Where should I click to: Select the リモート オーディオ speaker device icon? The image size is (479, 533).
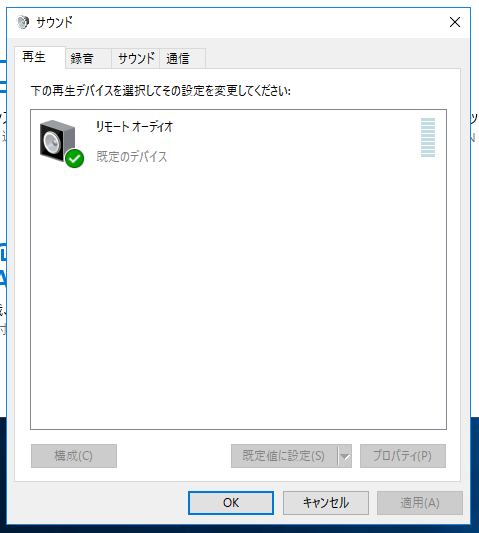(57, 140)
